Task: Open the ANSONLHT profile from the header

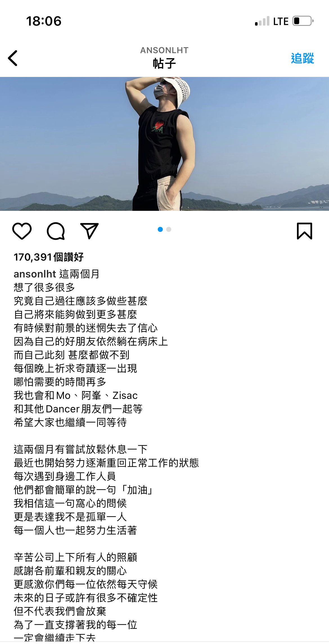Action: (x=164, y=50)
